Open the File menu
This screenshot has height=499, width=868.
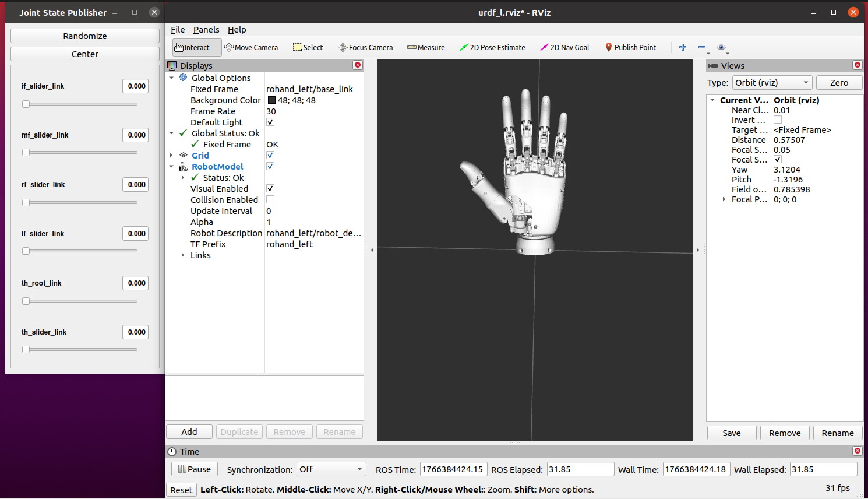[178, 30]
